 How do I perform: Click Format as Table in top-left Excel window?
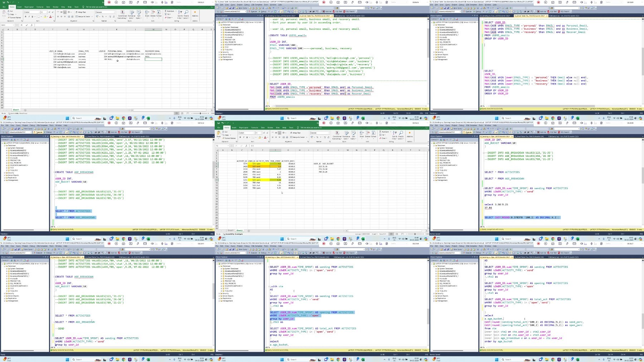coord(131,14)
